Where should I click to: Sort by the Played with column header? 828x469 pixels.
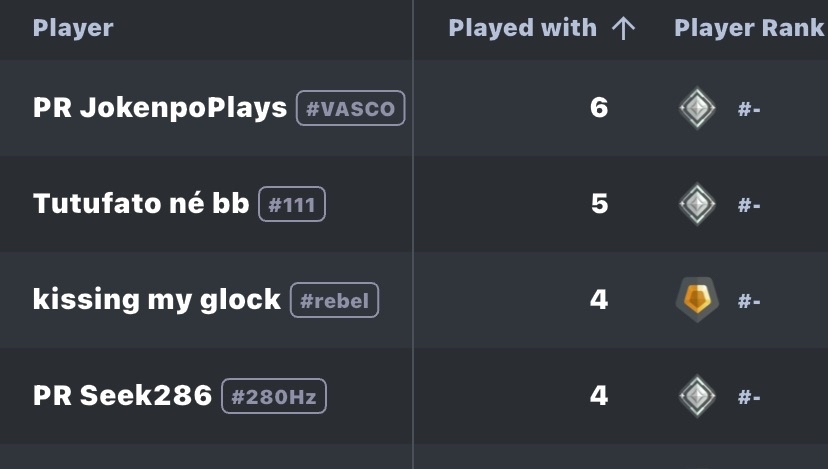click(522, 29)
